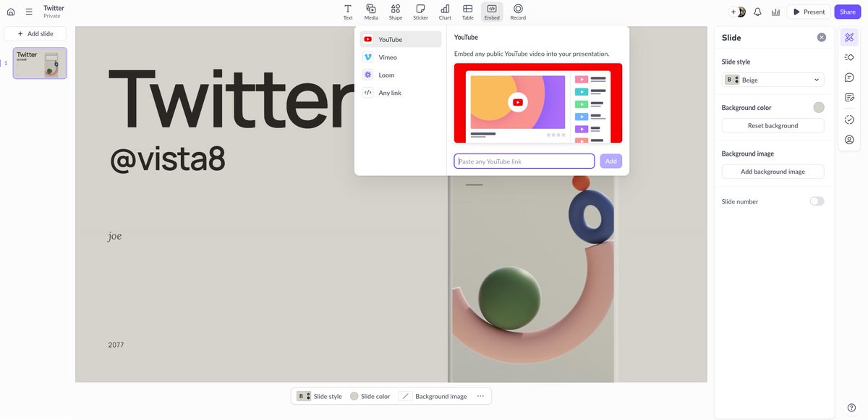This screenshot has height=420, width=868.
Task: Open the version history sidebar icon
Action: point(849,119)
